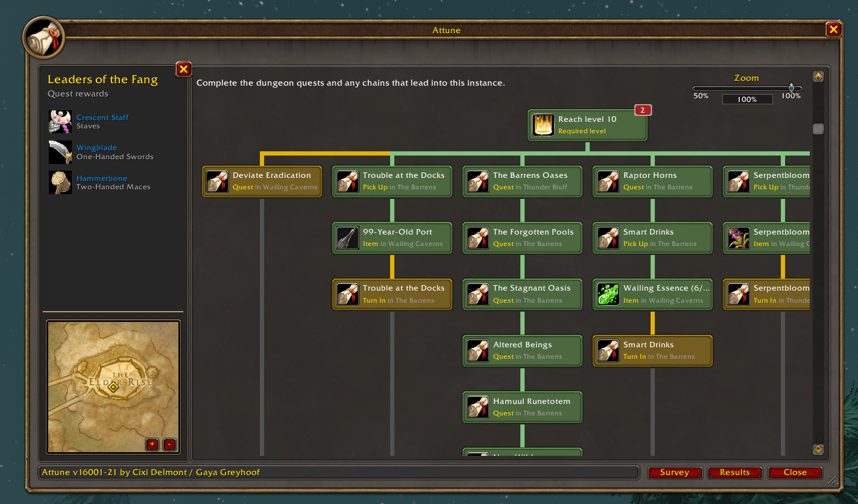Click the Serpentbloom Pick Up scroll icon
The image size is (858, 504).
[739, 181]
